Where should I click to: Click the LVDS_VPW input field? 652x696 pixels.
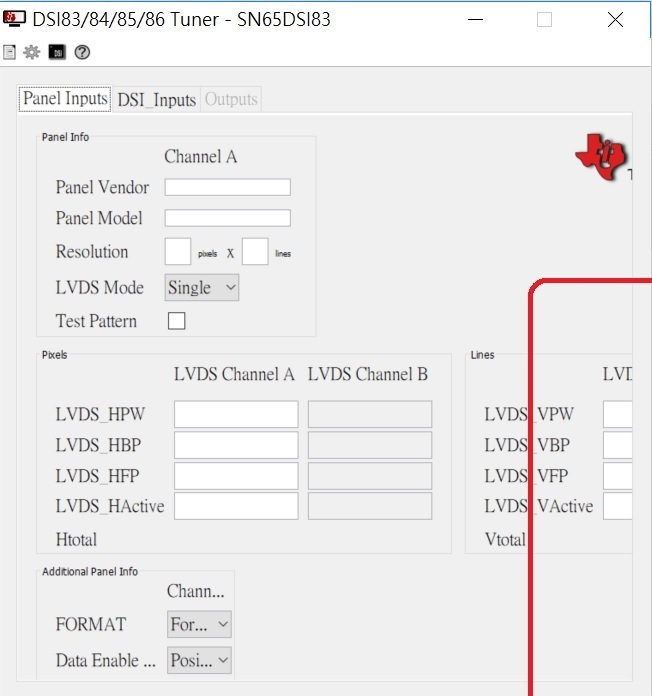pos(617,414)
